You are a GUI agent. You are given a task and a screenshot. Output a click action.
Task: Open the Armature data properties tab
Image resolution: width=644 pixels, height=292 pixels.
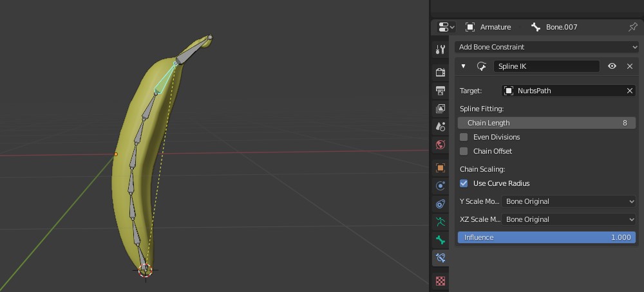440,222
